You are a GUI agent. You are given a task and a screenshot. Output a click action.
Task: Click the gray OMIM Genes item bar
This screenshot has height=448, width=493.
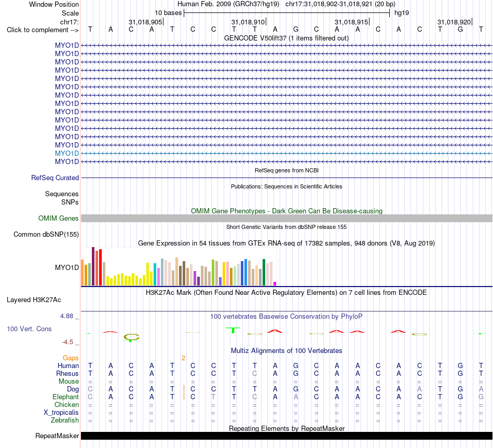coord(286,219)
